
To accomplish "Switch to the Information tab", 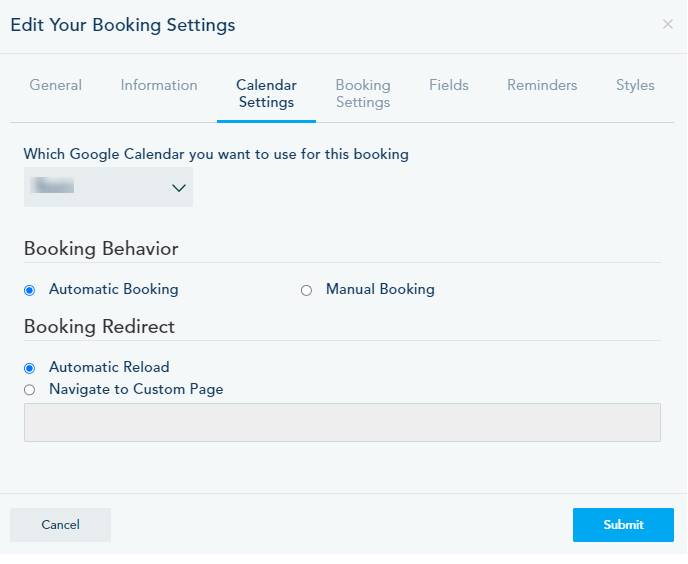I will tap(159, 85).
